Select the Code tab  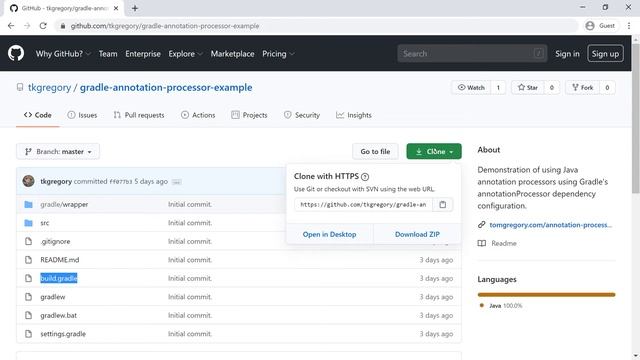point(38,115)
